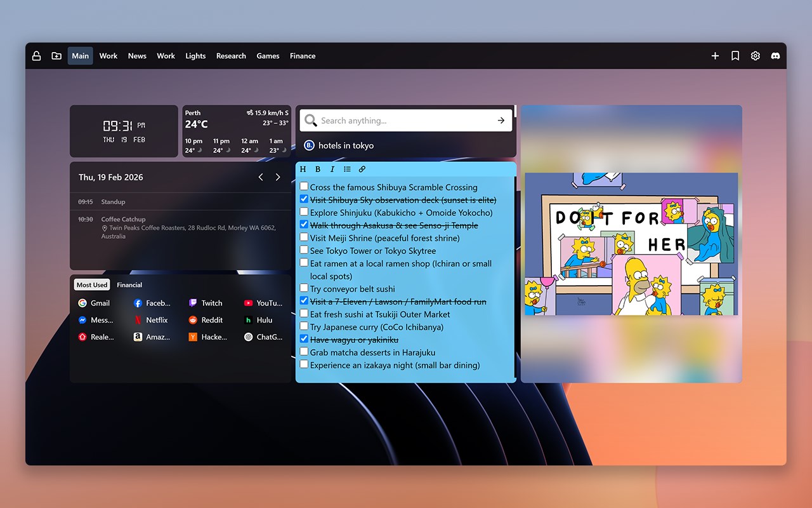Viewport: 812px width, 508px height.
Task: Check 'Cross the famous Shibuya Scramble Crossing'
Action: coord(304,187)
